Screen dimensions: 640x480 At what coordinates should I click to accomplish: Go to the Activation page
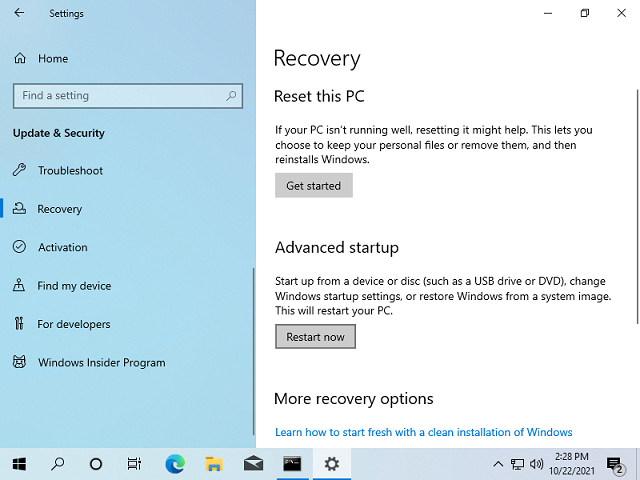coord(63,247)
